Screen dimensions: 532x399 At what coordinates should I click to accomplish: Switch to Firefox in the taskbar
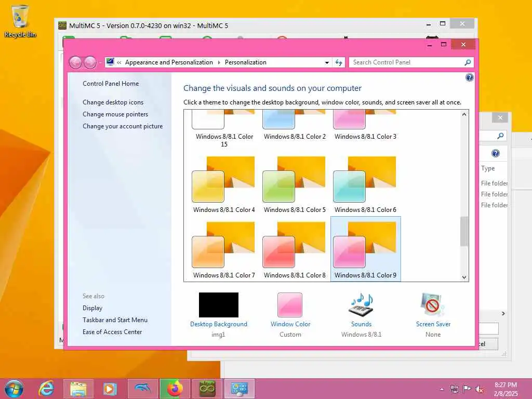click(x=175, y=389)
